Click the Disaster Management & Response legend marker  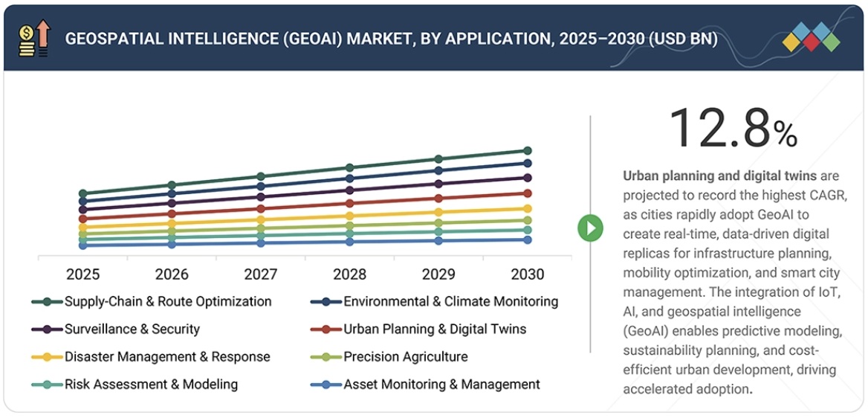tap(47, 357)
